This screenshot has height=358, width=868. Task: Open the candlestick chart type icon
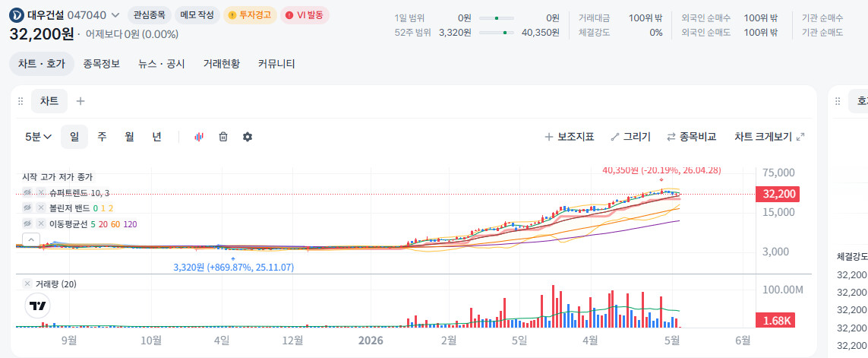coord(199,137)
